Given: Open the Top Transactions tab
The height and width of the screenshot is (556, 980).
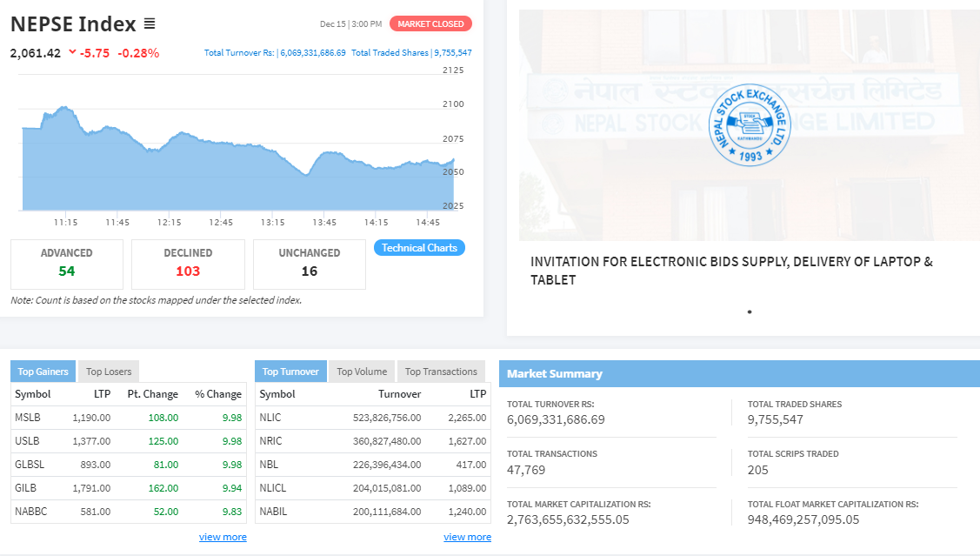Looking at the screenshot, I should [441, 372].
